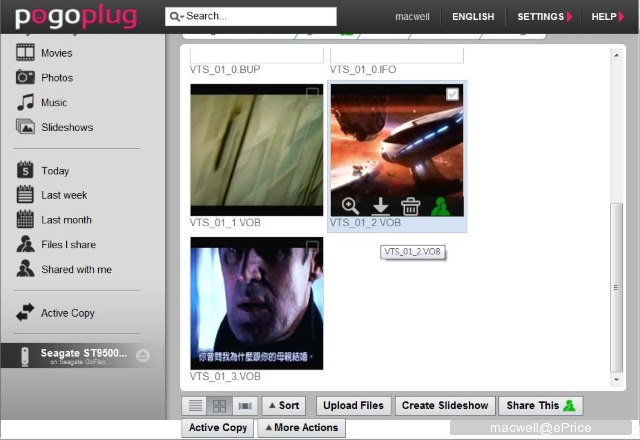Preview VTS_01_2.VOB with magnifier icon
The height and width of the screenshot is (440, 640).
(x=350, y=206)
